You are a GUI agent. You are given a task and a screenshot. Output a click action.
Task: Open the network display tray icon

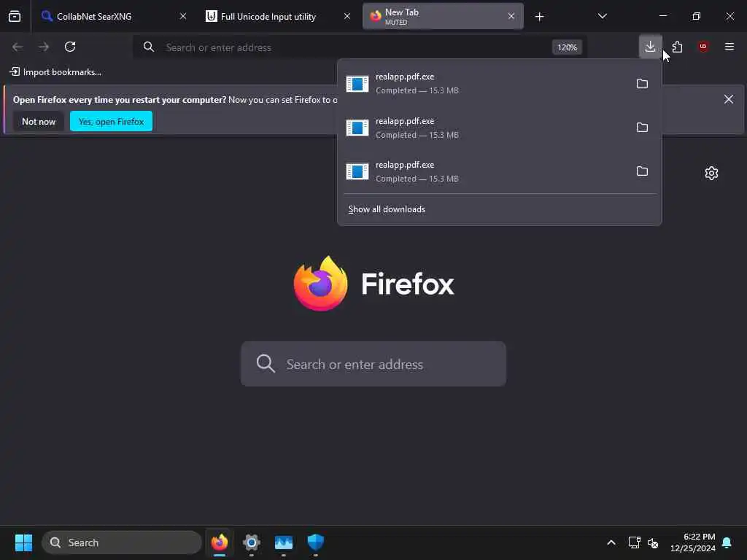point(634,542)
